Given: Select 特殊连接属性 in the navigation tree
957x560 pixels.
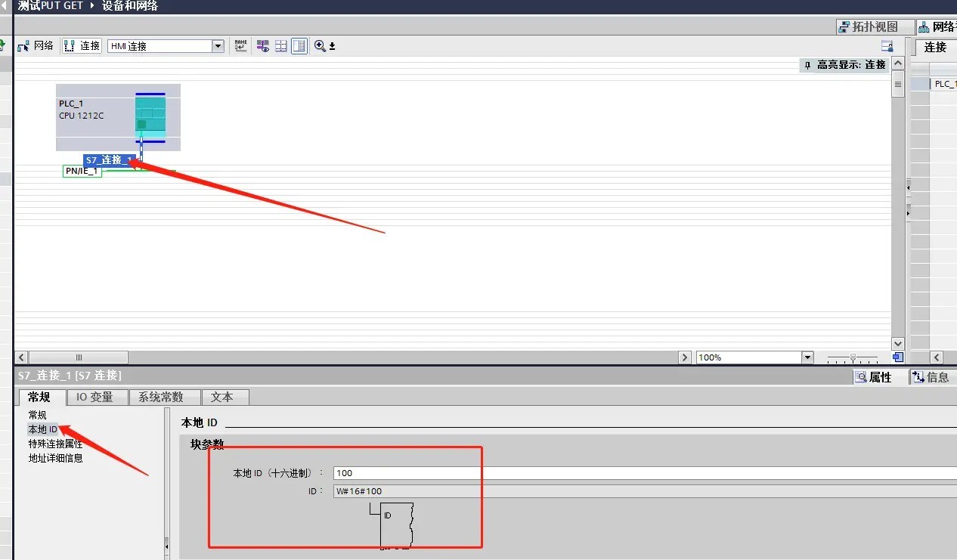Looking at the screenshot, I should tap(56, 444).
